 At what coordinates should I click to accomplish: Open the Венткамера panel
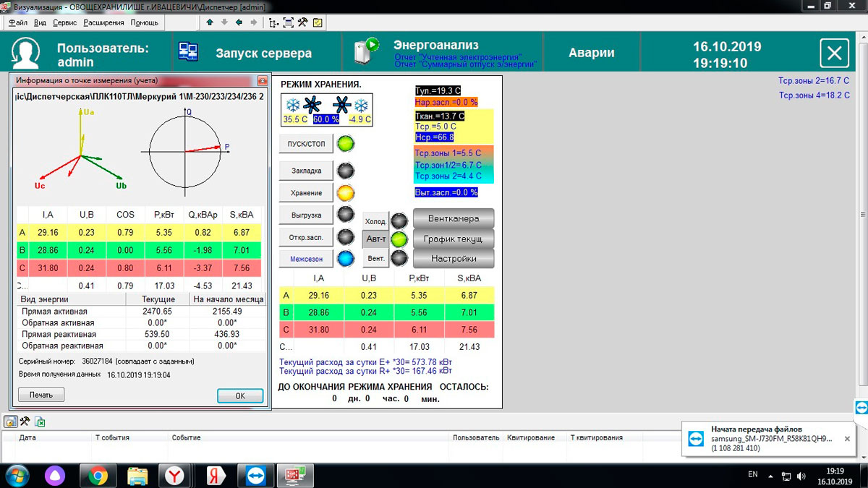tap(454, 218)
